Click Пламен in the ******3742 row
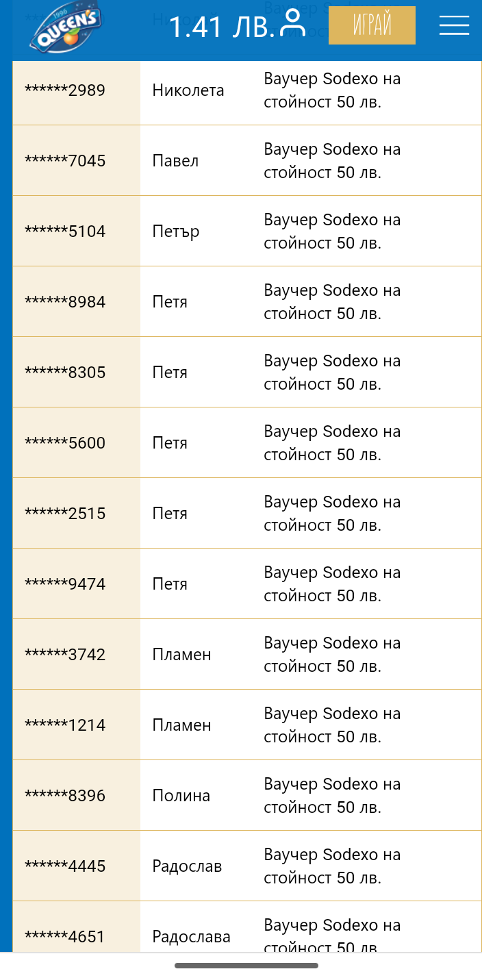Screen dimensions: 482x980 (x=181, y=655)
